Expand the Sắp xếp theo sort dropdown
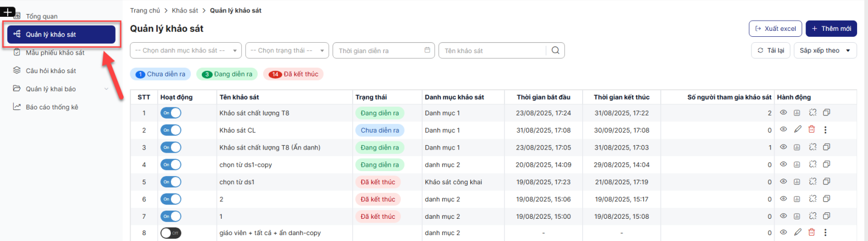The width and height of the screenshot is (868, 241). [x=825, y=50]
